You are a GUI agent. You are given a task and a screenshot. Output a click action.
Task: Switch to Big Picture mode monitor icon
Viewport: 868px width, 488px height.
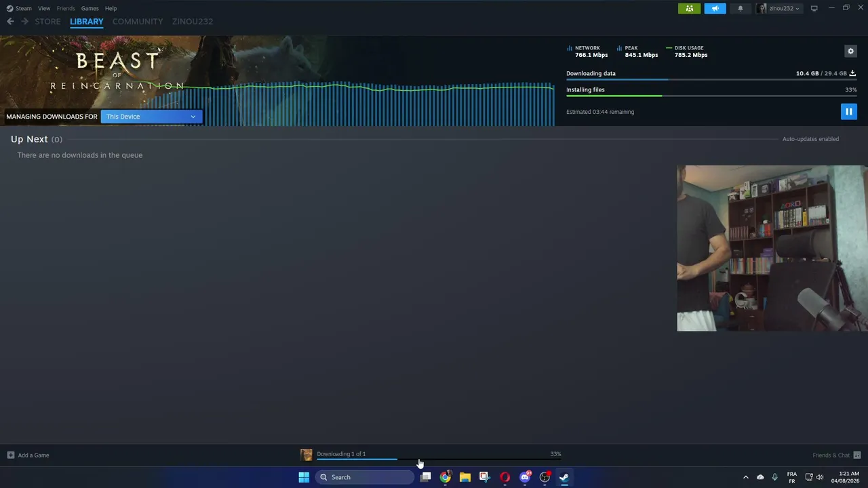click(x=814, y=8)
